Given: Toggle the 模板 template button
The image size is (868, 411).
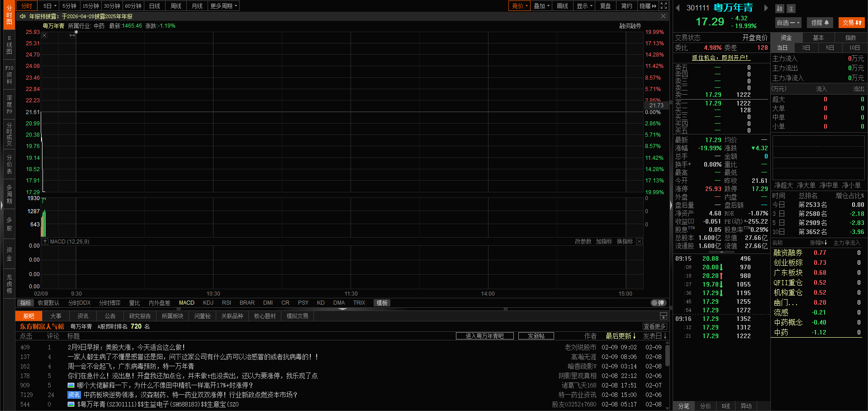Looking at the screenshot, I should pyautogui.click(x=382, y=303).
